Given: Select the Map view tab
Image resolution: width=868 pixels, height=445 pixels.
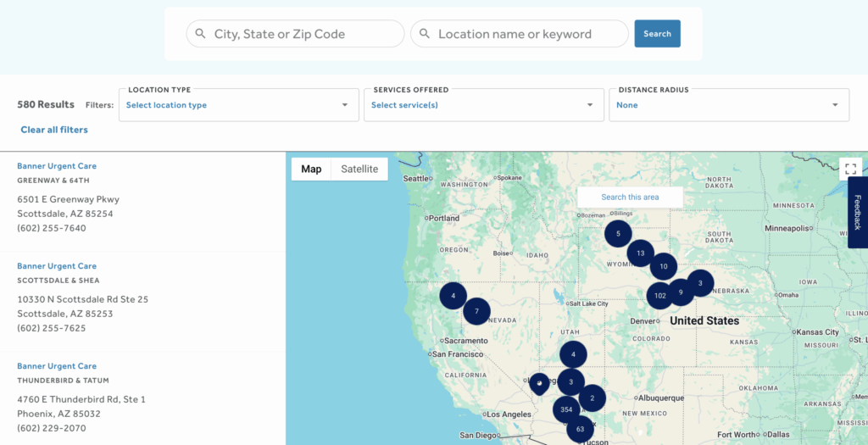Looking at the screenshot, I should [311, 169].
